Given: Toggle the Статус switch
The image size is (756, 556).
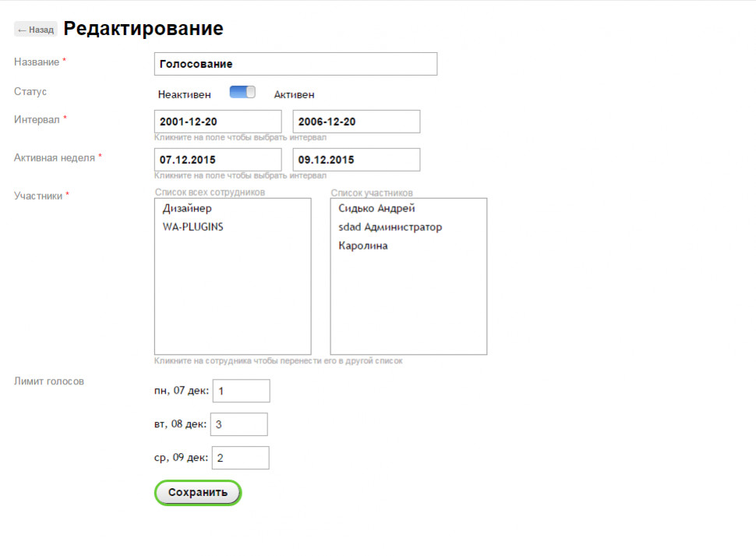Looking at the screenshot, I should 242,92.
